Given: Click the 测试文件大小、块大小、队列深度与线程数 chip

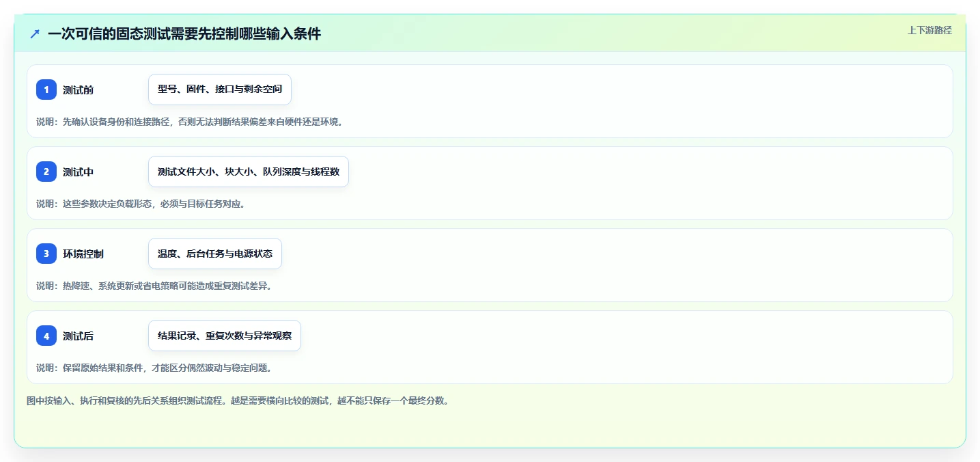Looking at the screenshot, I should coord(249,172).
